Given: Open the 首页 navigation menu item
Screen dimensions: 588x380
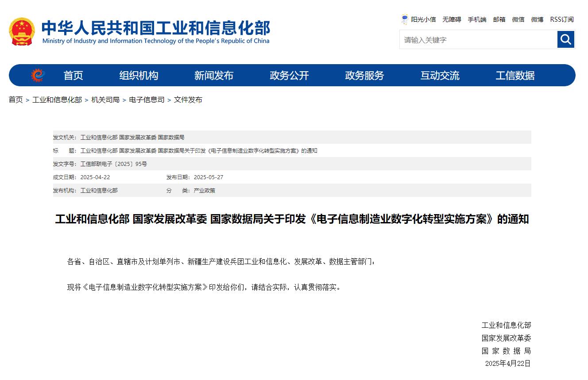Looking at the screenshot, I should click(73, 76).
